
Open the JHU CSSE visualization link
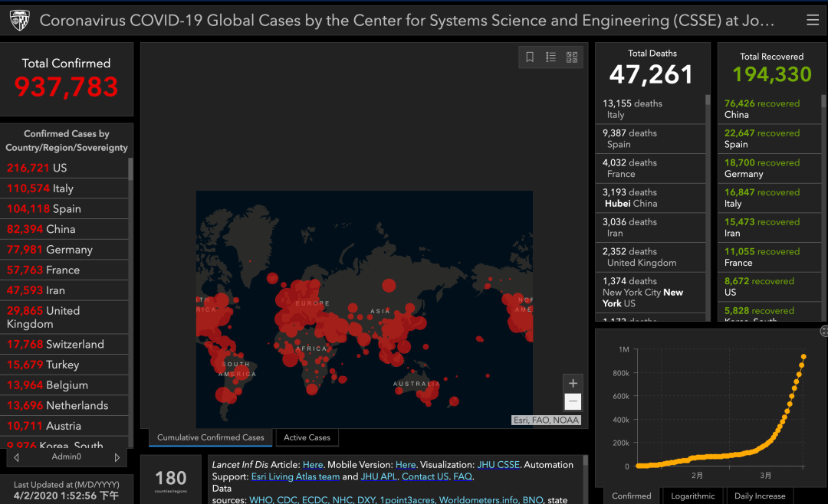[498, 465]
